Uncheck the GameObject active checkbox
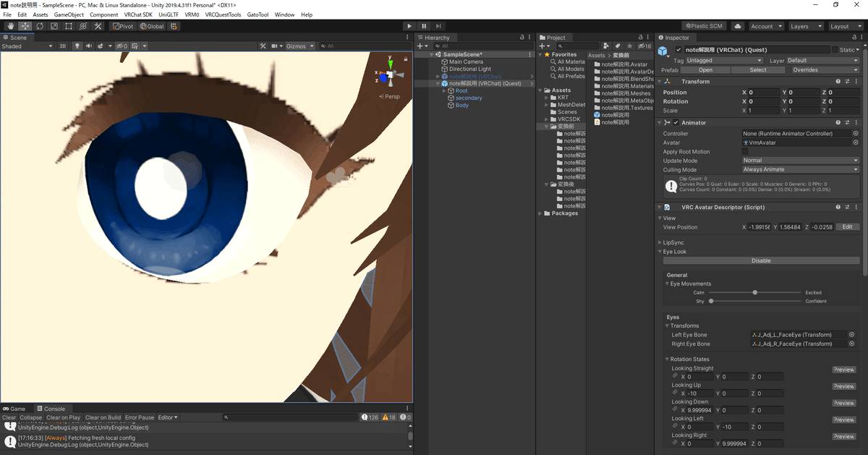The width and height of the screenshot is (868, 455). pyautogui.click(x=678, y=50)
